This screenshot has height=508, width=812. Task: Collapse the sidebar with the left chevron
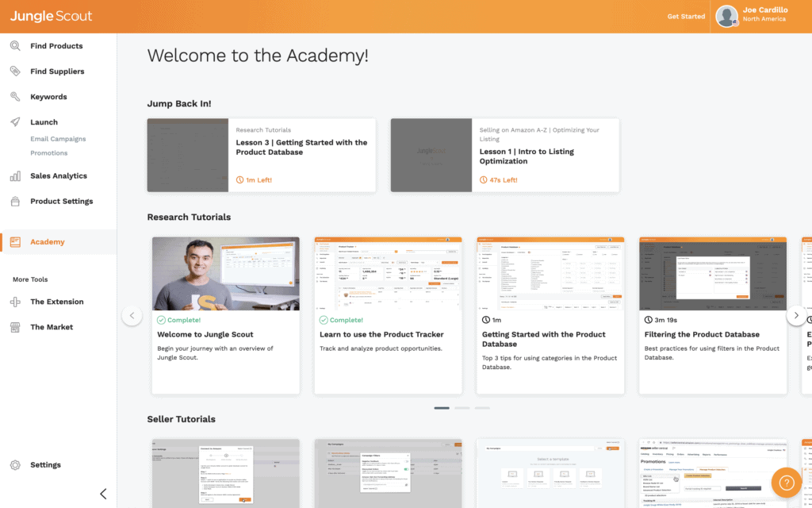tap(103, 494)
